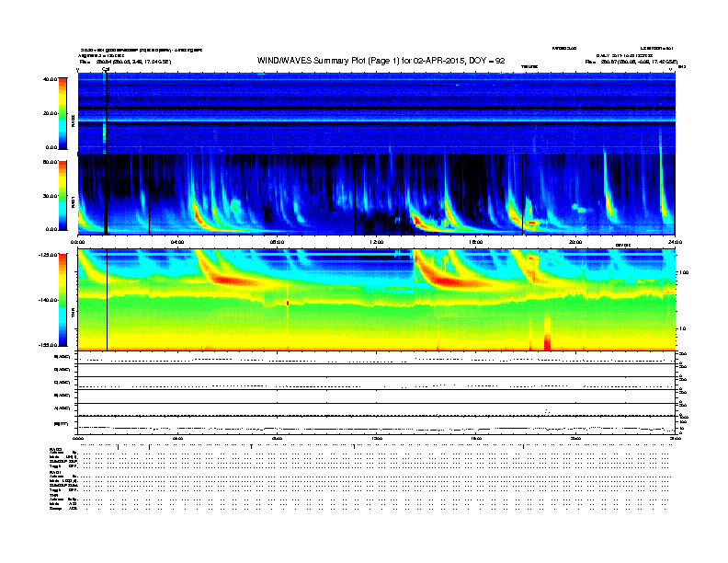Click the RAD2 axis label beside top spectrogram

coord(73,121)
